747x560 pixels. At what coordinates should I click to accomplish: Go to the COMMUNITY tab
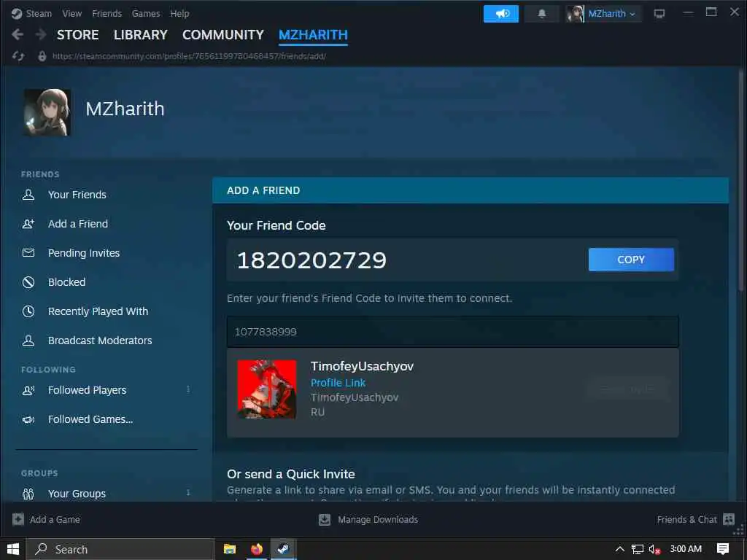coord(223,35)
